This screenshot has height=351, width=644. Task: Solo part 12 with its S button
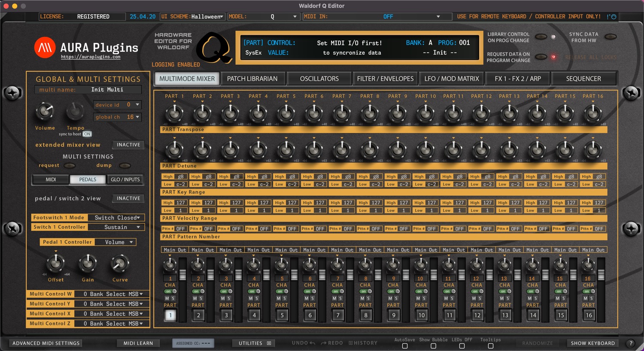tap(480, 298)
